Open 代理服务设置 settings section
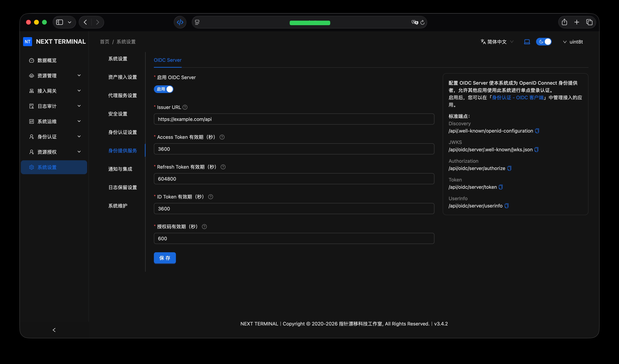Screen dimensions: 619x364 pyautogui.click(x=123, y=96)
